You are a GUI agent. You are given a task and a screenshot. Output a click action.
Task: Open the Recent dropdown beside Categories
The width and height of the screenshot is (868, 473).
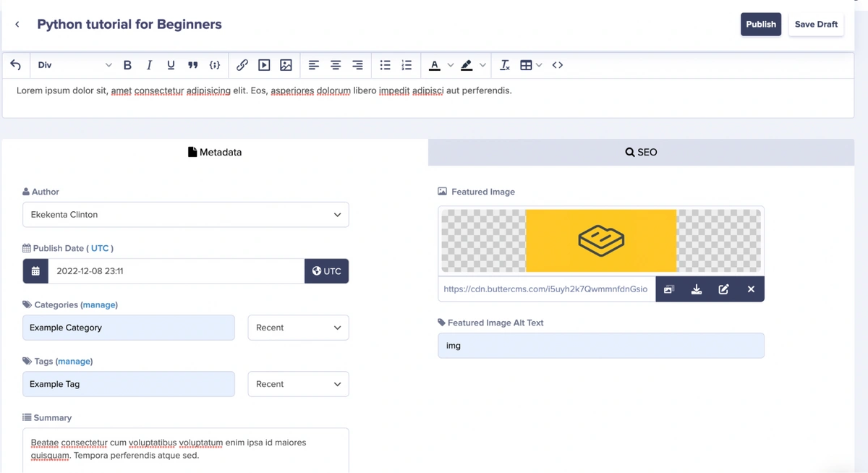[x=298, y=328]
